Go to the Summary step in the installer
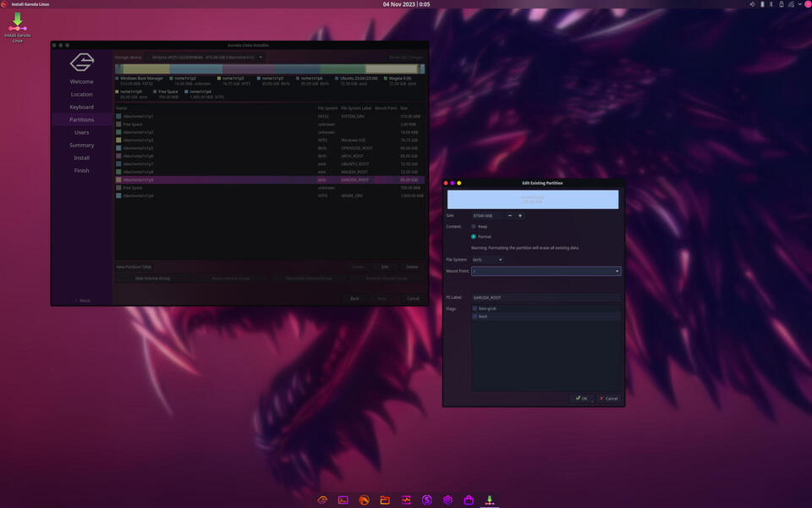Screen dimensions: 812x508 pyautogui.click(x=82, y=145)
